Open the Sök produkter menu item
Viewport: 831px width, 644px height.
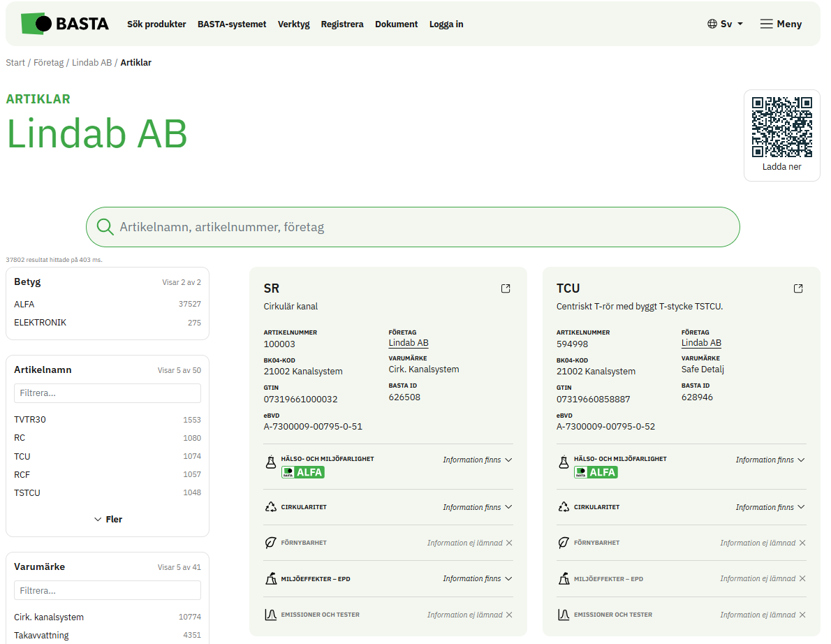[156, 24]
